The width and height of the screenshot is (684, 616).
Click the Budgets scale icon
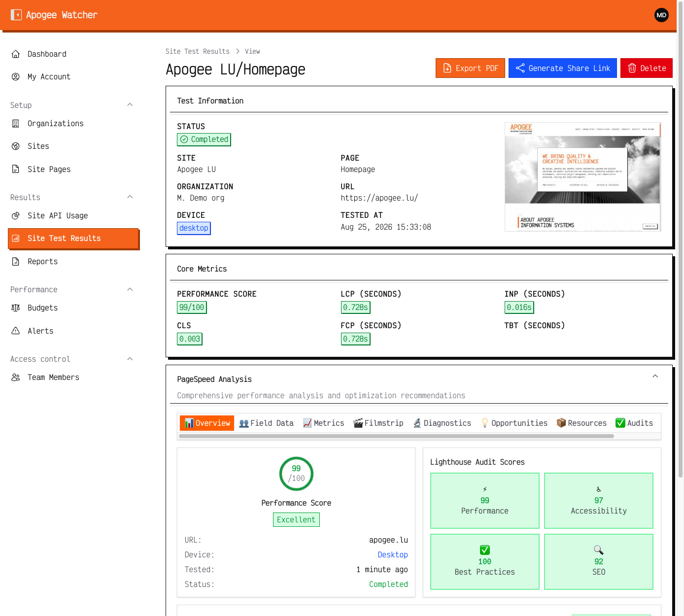tap(16, 308)
